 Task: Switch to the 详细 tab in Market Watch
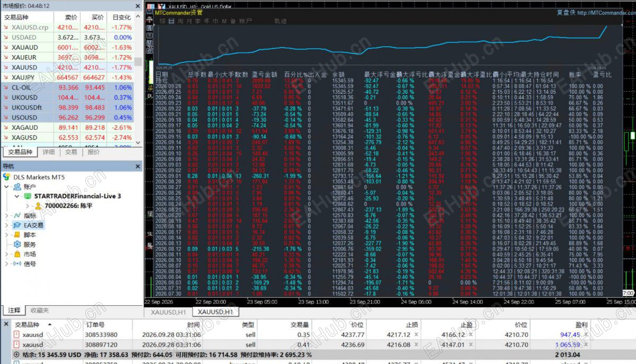pyautogui.click(x=49, y=152)
